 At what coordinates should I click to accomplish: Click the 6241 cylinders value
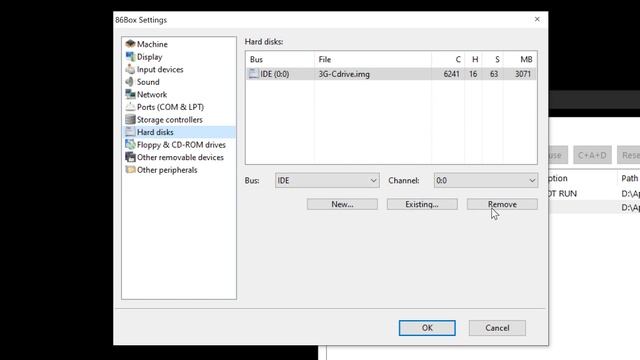coord(451,74)
